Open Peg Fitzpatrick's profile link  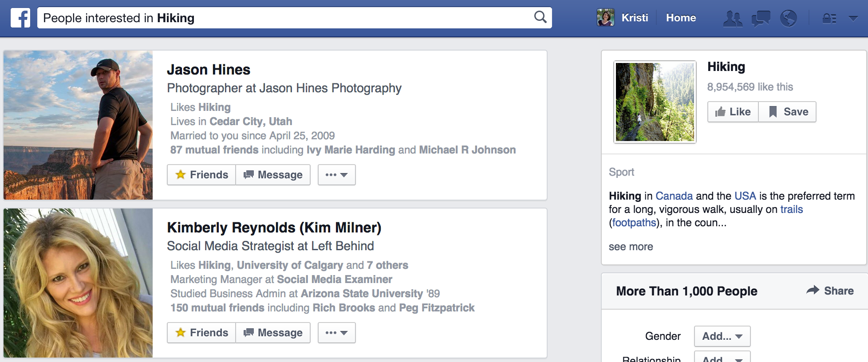437,308
